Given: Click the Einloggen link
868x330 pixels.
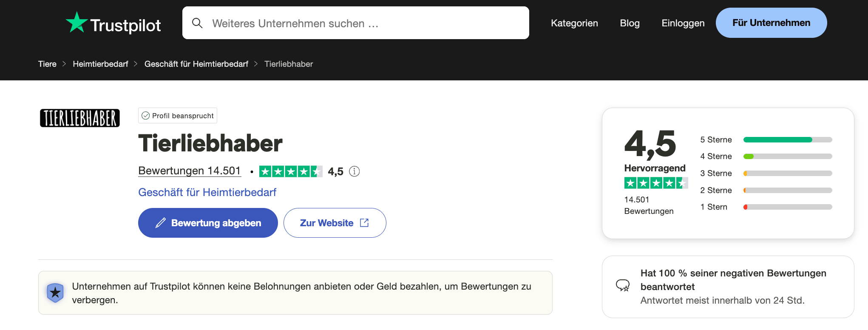Looking at the screenshot, I should pos(683,23).
